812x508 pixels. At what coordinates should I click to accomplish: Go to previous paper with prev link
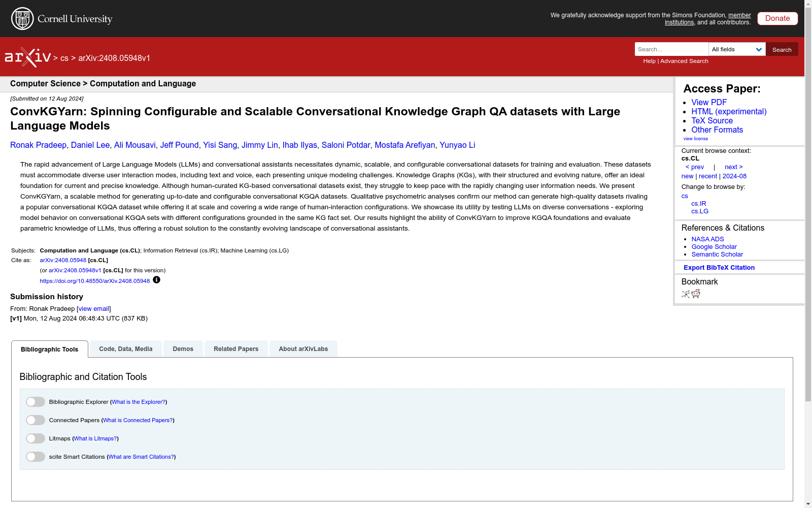[695, 167]
